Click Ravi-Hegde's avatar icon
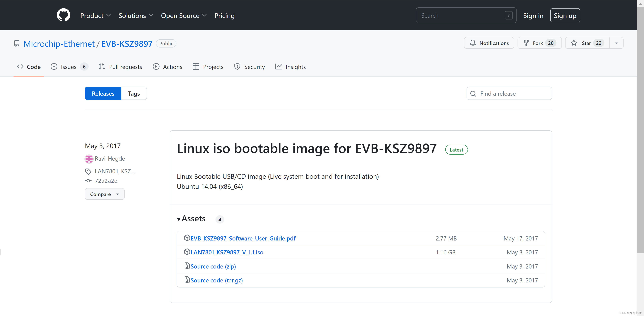Image resolution: width=644 pixels, height=316 pixels. [89, 159]
